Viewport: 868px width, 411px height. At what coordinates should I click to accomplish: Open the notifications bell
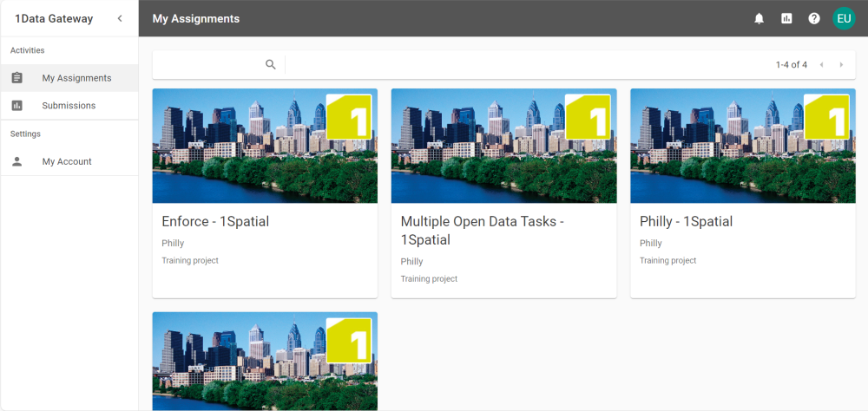[x=759, y=18]
